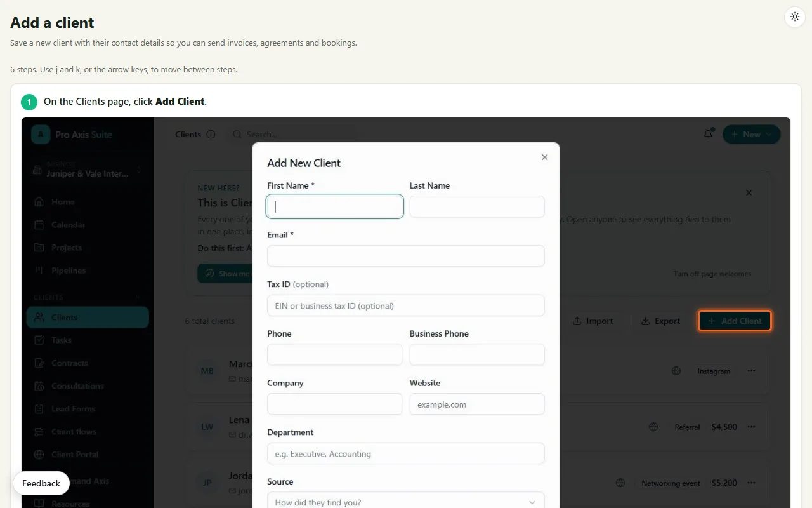
Task: Open Lead Forms in the sidebar
Action: click(88, 409)
